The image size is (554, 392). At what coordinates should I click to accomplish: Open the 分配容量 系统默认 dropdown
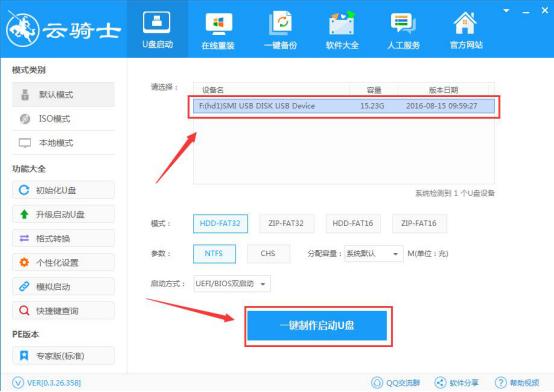373,254
